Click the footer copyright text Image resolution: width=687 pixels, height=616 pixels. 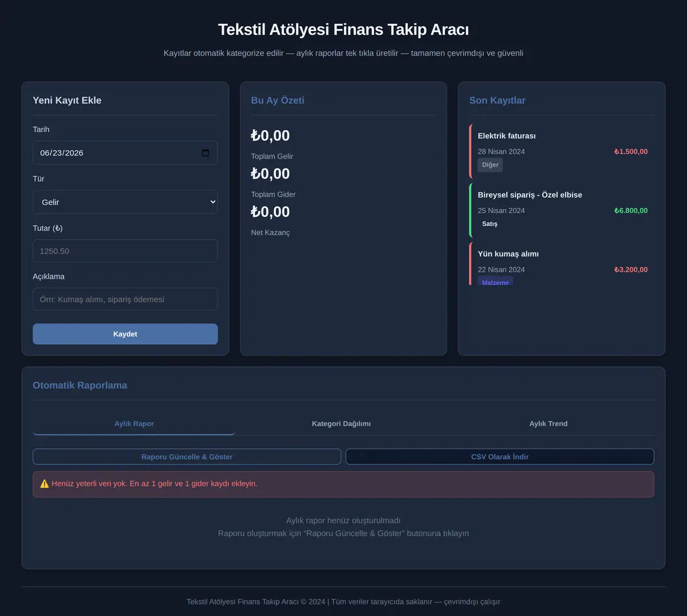click(343, 602)
